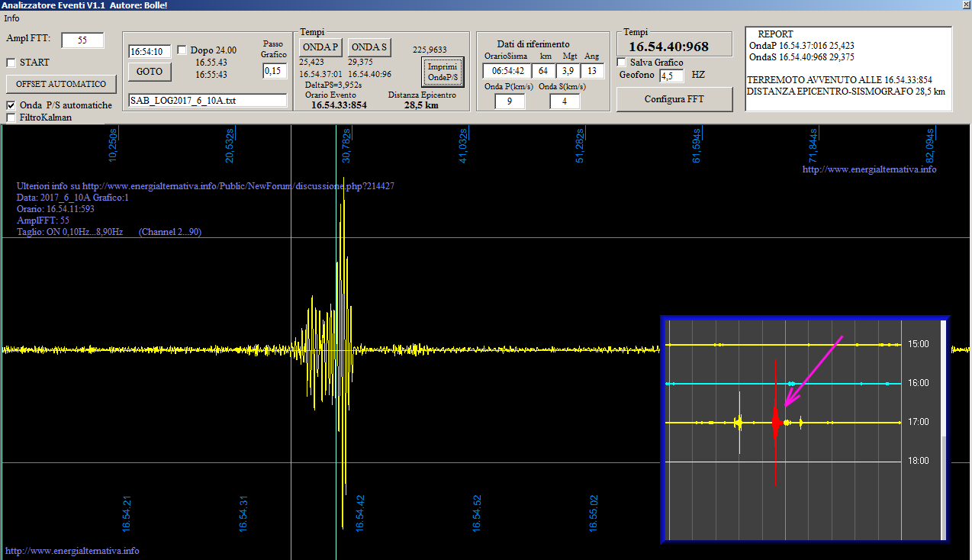Click the ONDA P button

click(x=320, y=48)
